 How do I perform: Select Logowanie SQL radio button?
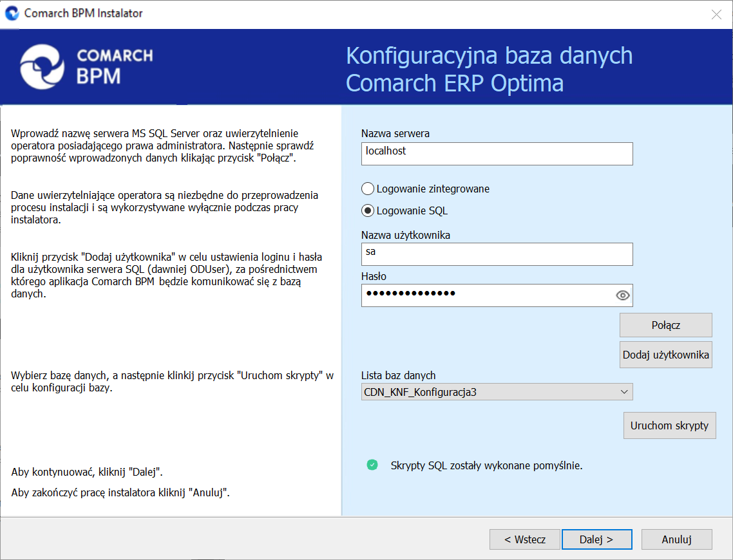(368, 210)
